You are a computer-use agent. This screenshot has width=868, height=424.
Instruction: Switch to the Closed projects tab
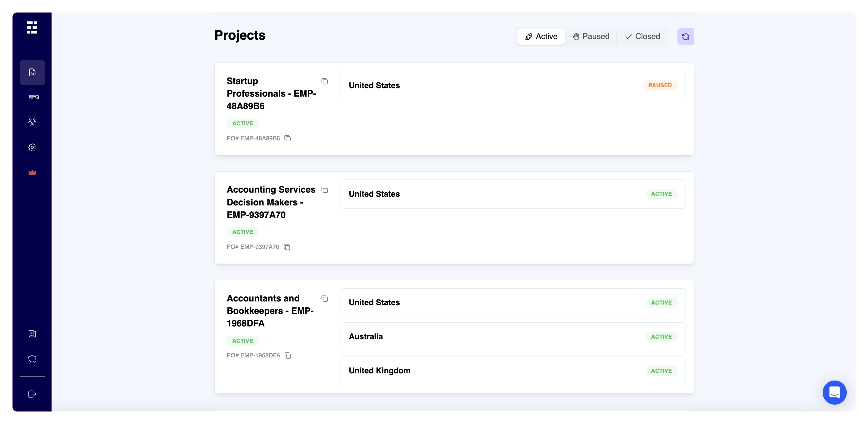pos(643,37)
